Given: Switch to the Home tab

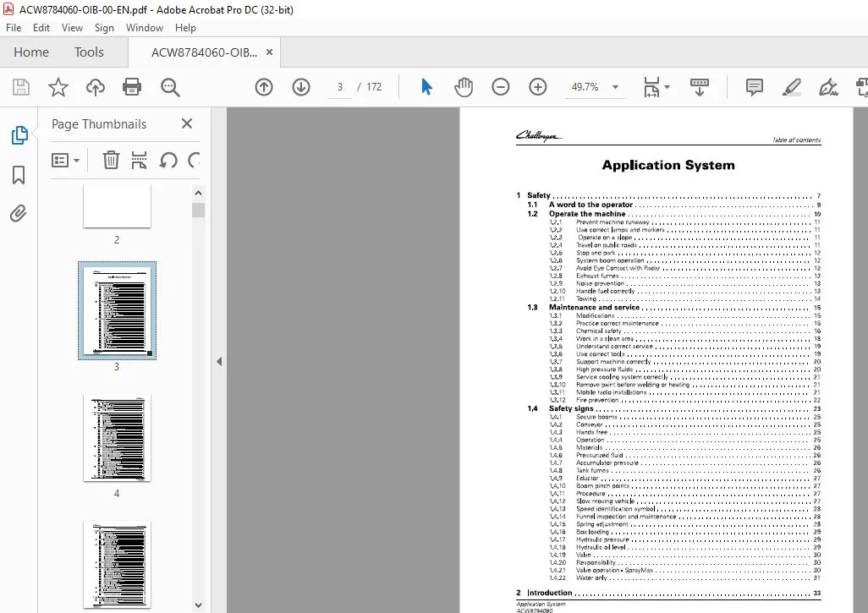Looking at the screenshot, I should (x=31, y=52).
